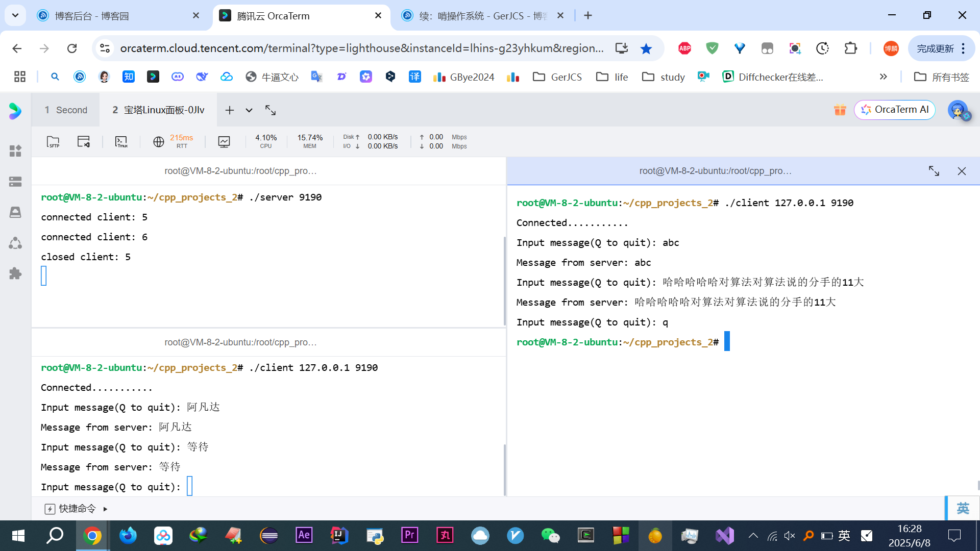Screen dimensions: 980x551
Task: Click the Tmux session icon
Action: click(121, 141)
